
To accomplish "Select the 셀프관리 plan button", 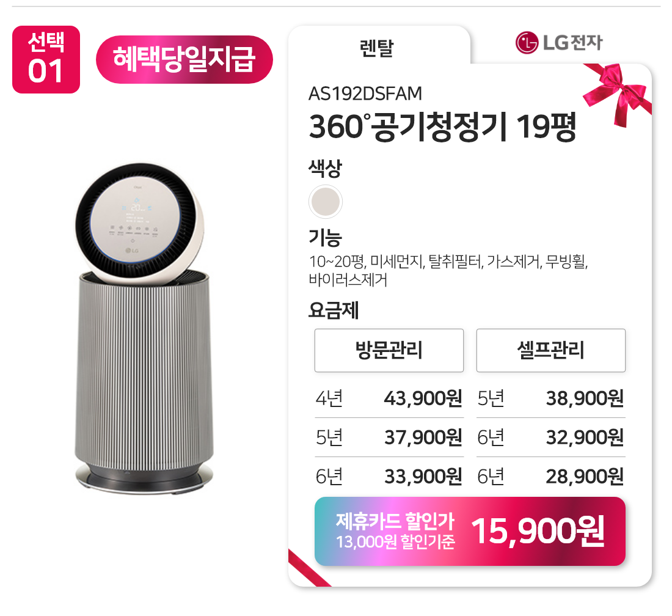I will tap(550, 350).
